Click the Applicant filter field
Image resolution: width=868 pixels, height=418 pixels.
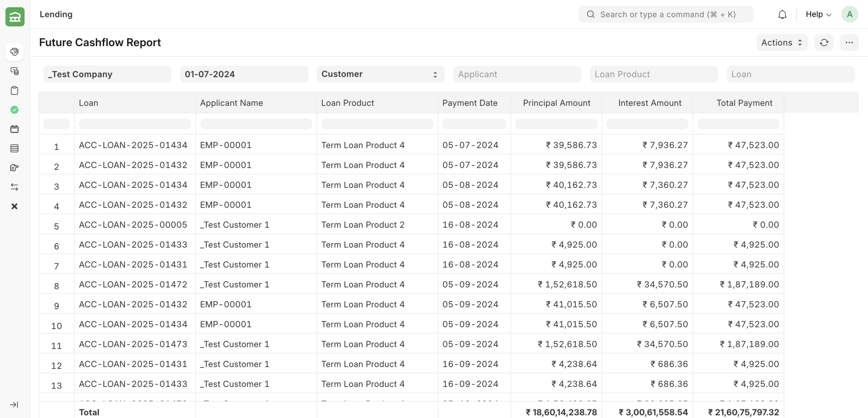pyautogui.click(x=517, y=74)
